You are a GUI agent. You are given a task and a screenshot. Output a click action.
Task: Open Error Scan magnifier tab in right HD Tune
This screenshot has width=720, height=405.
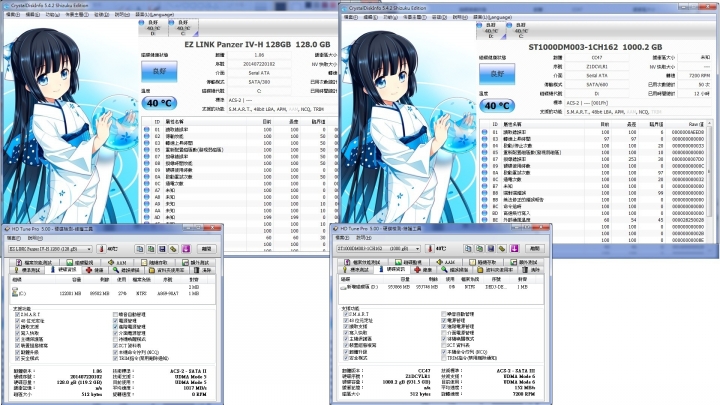[455, 270]
